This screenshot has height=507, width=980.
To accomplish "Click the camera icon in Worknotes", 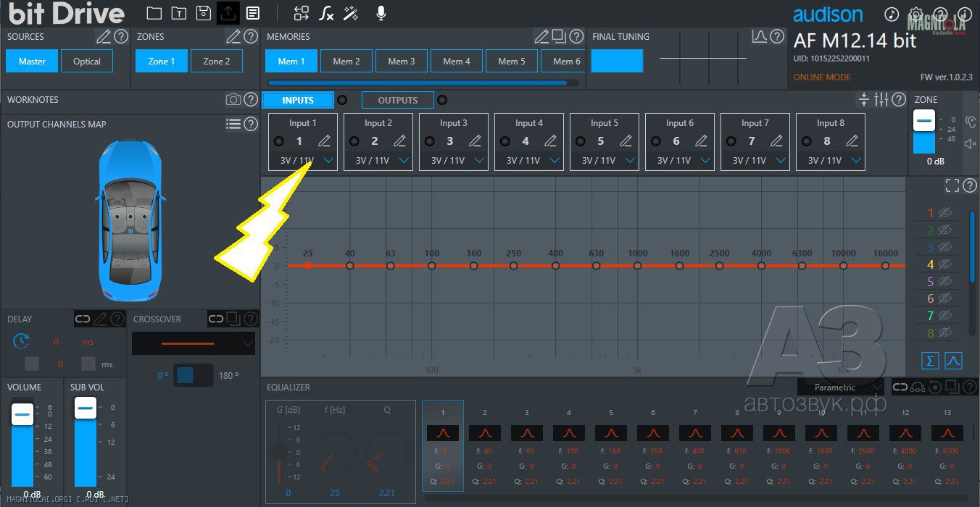I will (x=233, y=100).
